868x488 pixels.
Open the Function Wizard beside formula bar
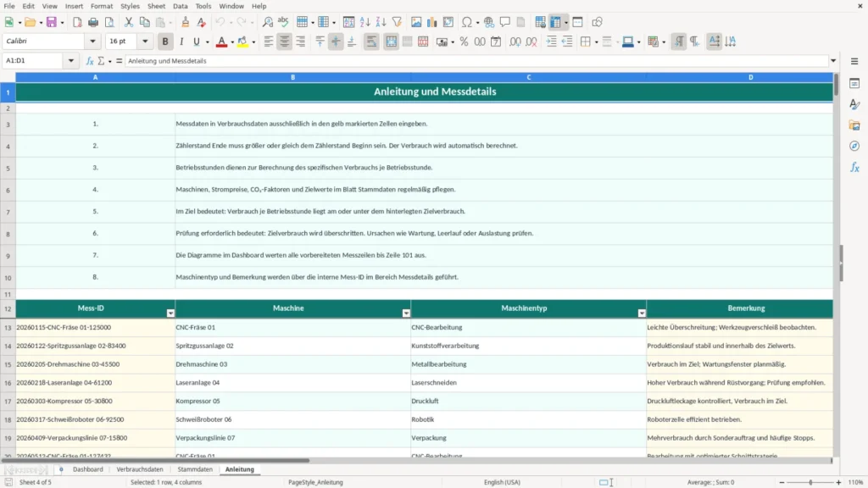(x=90, y=61)
